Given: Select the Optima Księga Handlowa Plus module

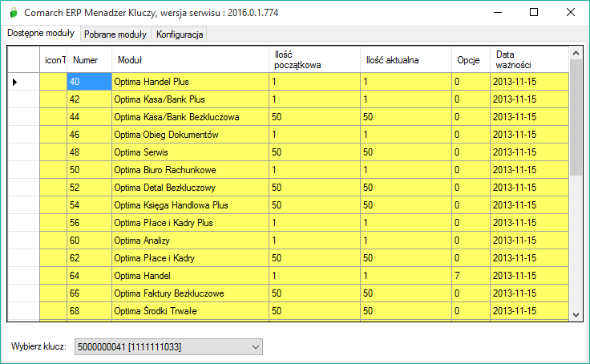Looking at the screenshot, I should click(x=191, y=205).
